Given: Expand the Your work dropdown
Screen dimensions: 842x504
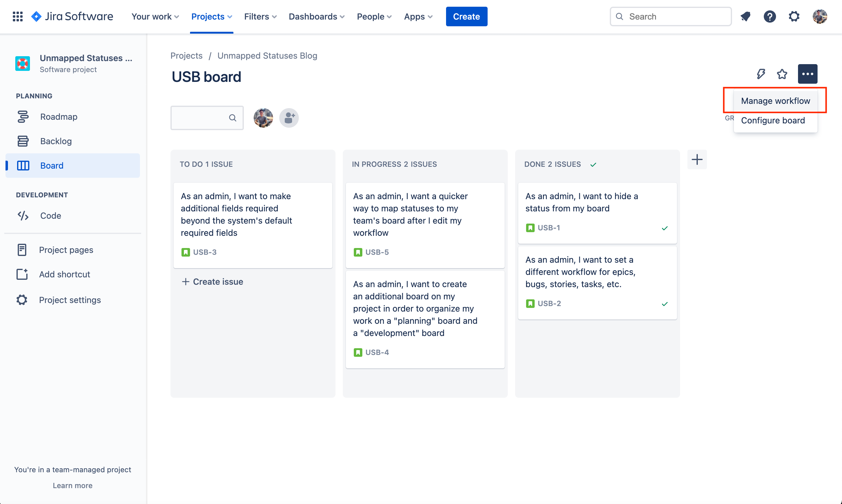Looking at the screenshot, I should [155, 16].
